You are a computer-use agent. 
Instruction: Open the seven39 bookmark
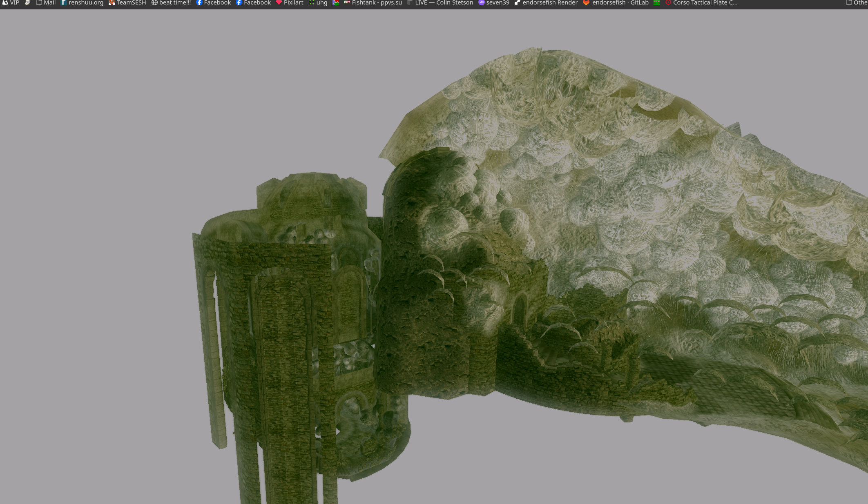[x=494, y=3]
